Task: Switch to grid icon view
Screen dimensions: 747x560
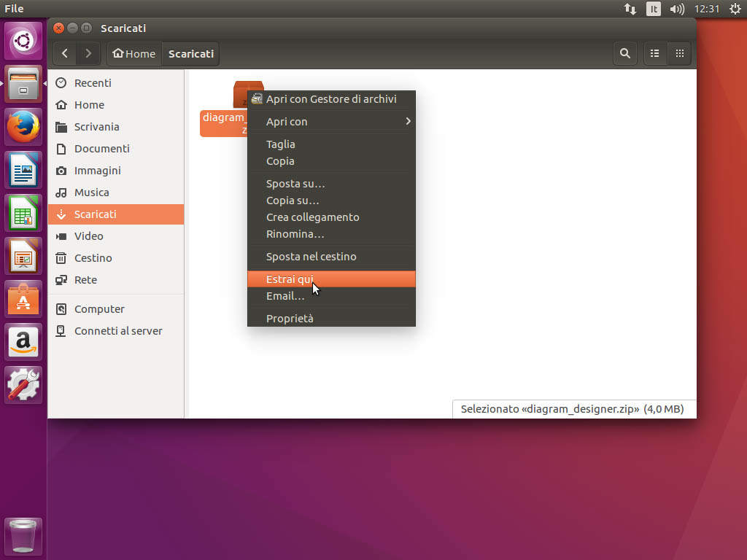Action: (679, 53)
